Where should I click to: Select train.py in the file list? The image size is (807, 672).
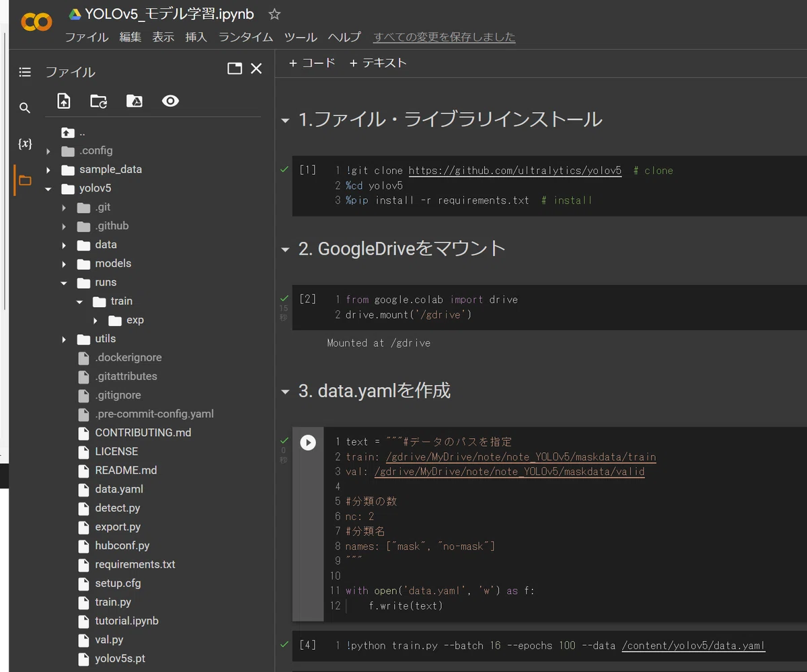(113, 602)
